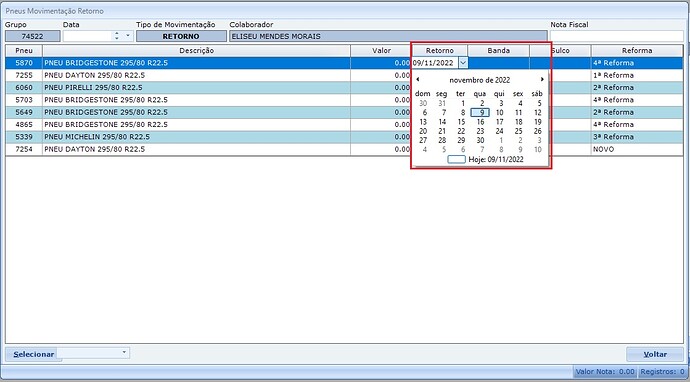Screen dimensions: 690x382
Task: Select row PNEU PIRELLI 295/80 R22.5
Action: click(208, 88)
